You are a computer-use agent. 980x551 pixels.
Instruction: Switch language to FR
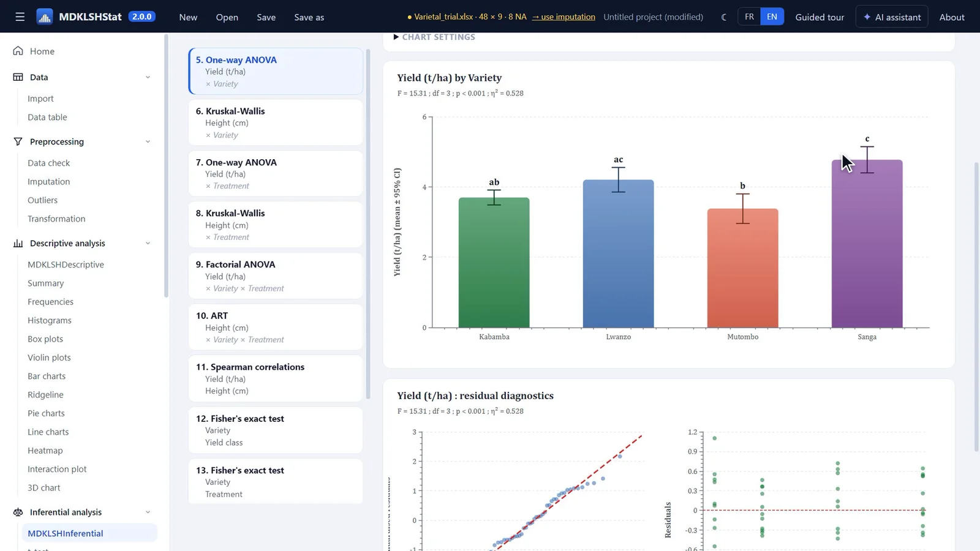point(749,17)
